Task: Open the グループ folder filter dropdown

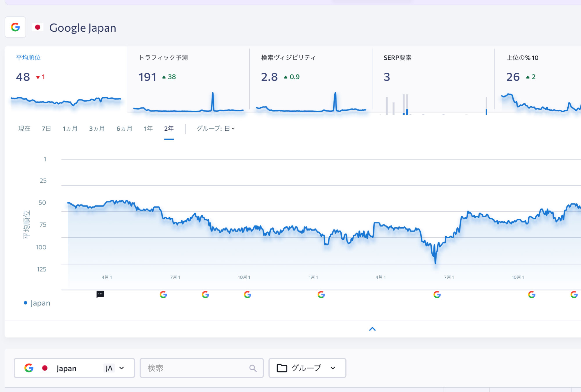Action: [307, 368]
